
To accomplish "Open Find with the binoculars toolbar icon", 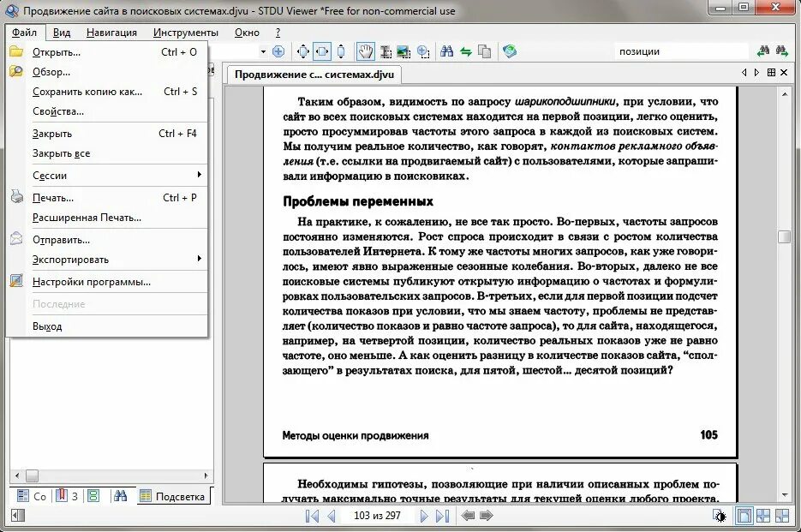I will [x=447, y=51].
